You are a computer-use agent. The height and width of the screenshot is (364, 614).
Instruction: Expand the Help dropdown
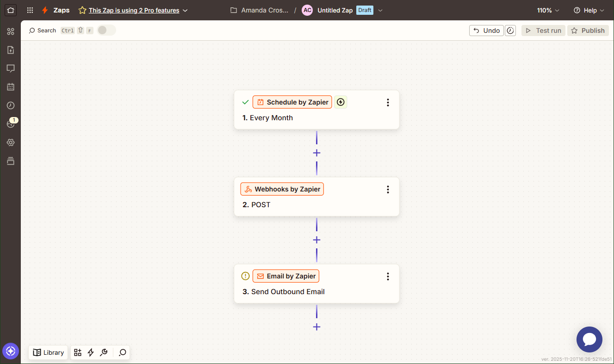pos(589,10)
